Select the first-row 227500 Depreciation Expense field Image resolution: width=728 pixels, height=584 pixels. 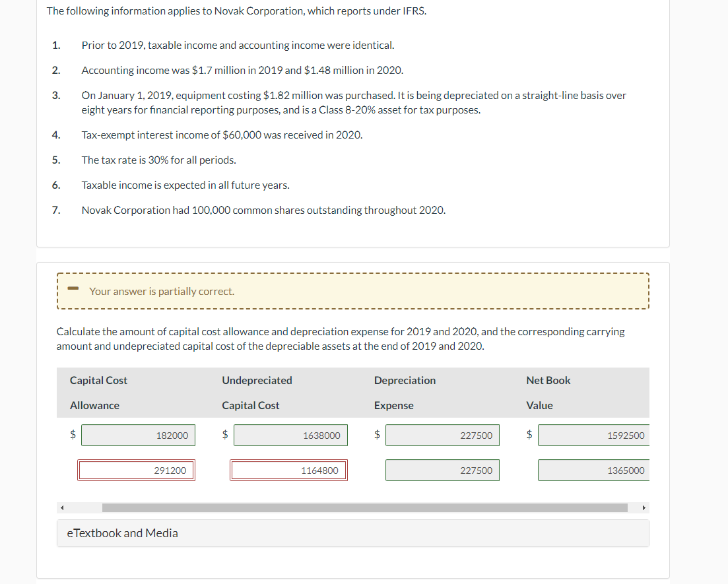[x=442, y=435]
